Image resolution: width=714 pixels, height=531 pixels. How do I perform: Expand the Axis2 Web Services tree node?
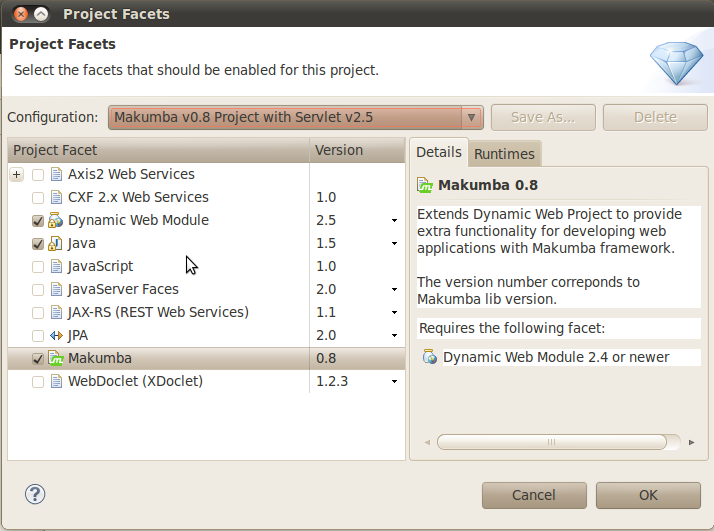click(16, 174)
